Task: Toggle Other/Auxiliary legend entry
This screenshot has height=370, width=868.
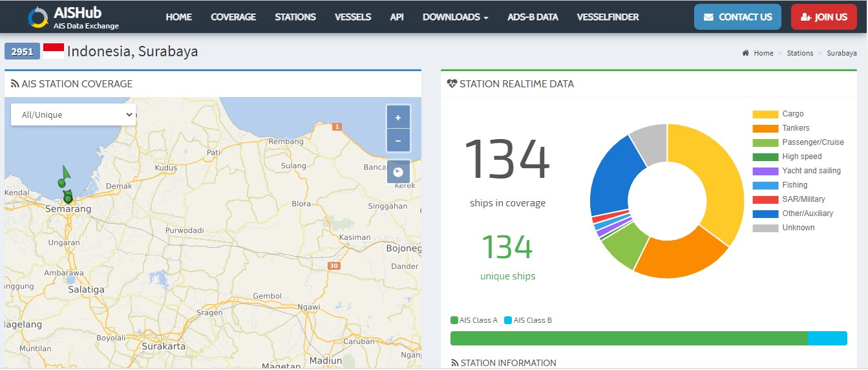Action: click(x=807, y=213)
